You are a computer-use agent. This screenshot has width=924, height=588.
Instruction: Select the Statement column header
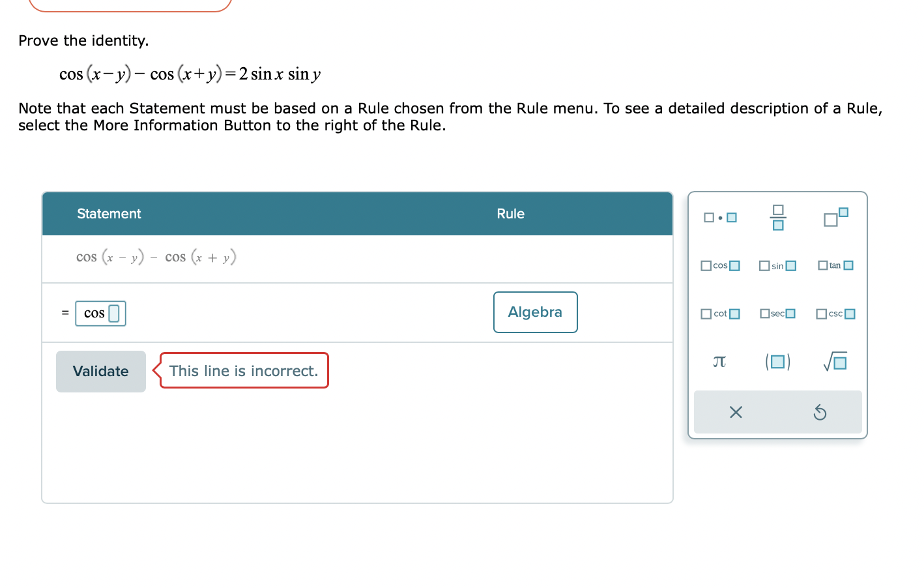click(109, 213)
